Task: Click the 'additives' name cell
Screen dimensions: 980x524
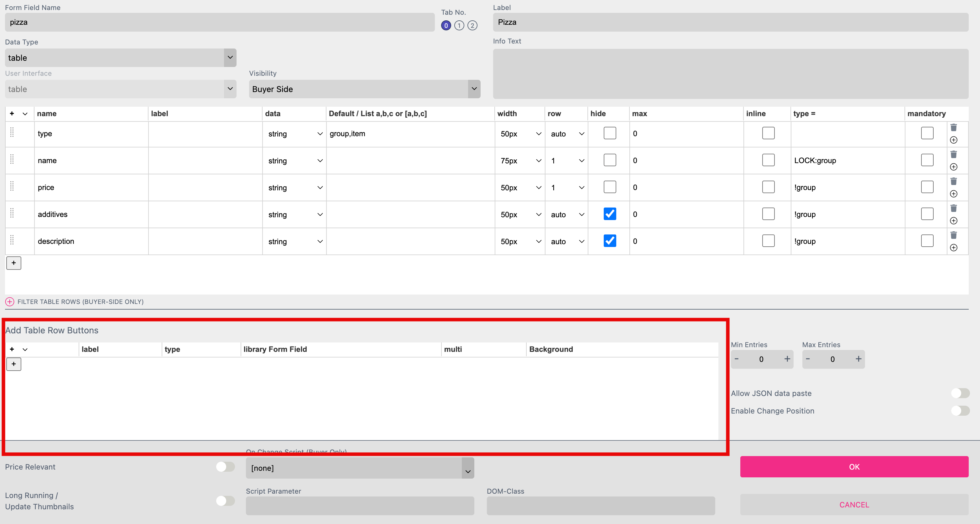Action: (91, 214)
